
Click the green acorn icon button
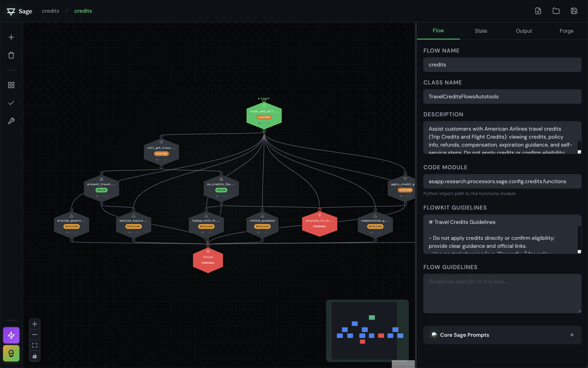(x=11, y=353)
